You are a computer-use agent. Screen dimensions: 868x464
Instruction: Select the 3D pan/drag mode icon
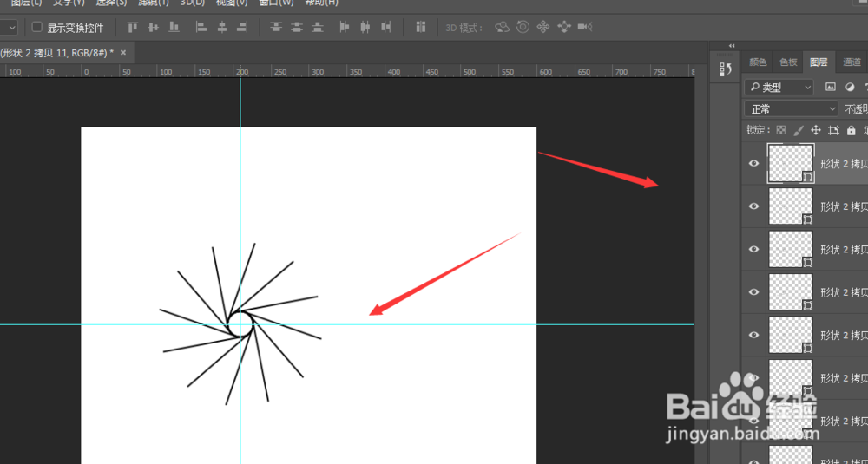543,27
